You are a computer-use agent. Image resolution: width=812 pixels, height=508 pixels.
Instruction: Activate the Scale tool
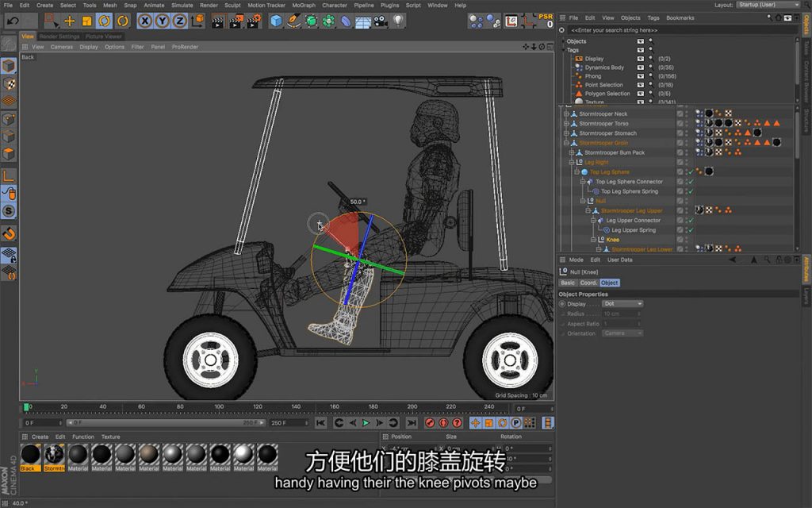point(87,21)
